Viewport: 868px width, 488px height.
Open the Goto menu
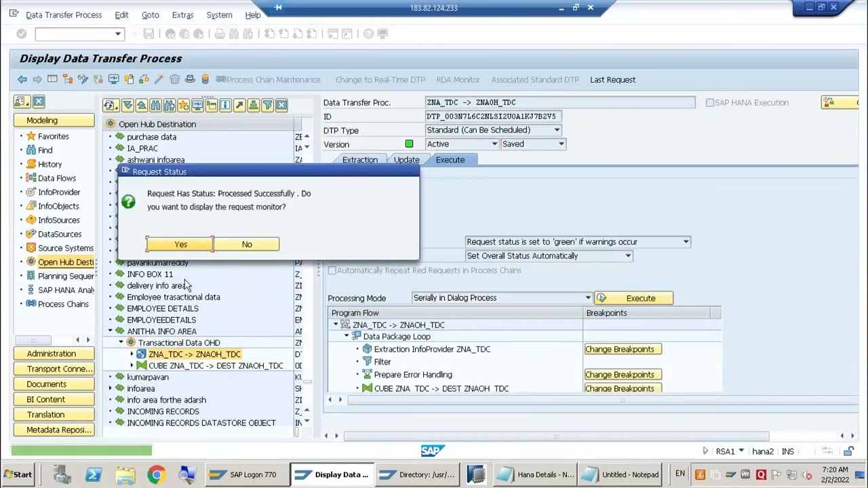point(151,15)
